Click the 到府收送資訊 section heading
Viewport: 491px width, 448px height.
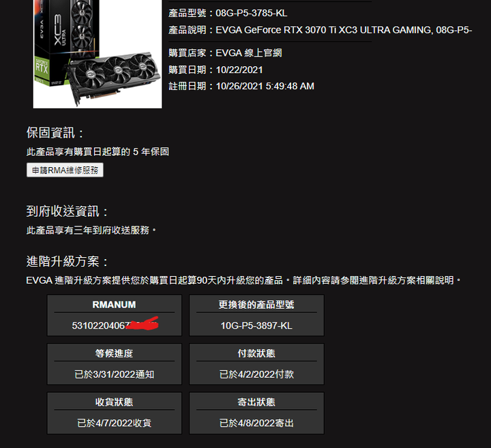(68, 211)
